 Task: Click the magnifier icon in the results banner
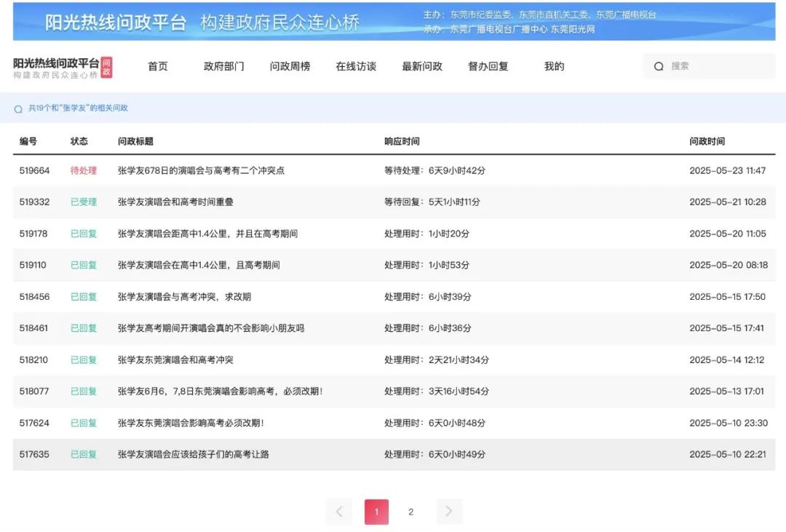(x=19, y=108)
